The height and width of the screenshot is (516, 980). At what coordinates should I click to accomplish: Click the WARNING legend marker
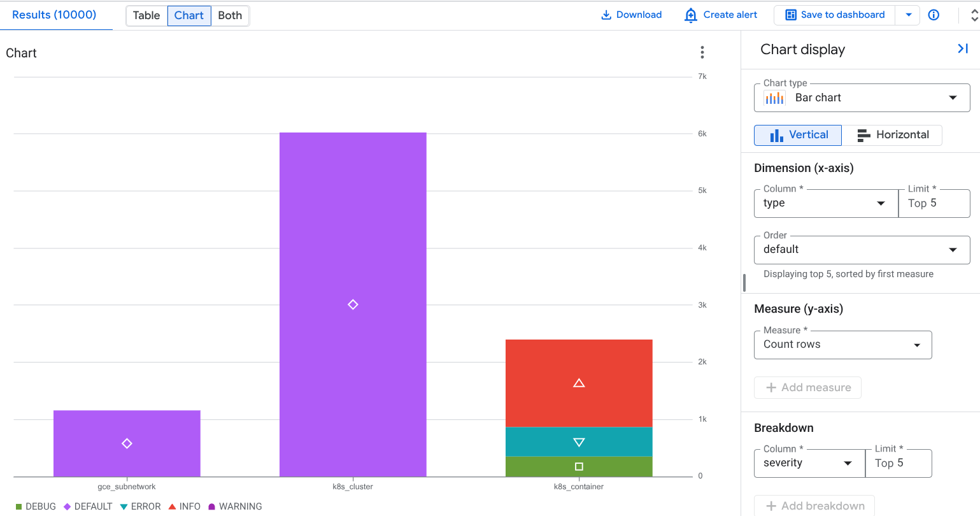[212, 507]
